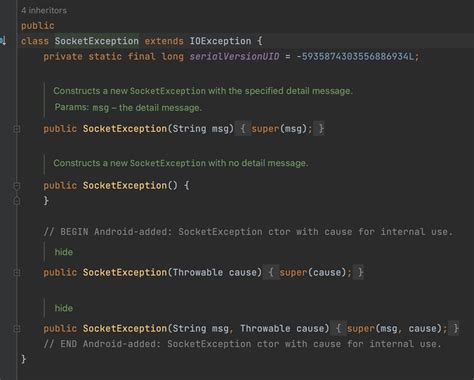Click the '// END Android-added' comment
The width and height of the screenshot is (474, 380).
(242, 344)
